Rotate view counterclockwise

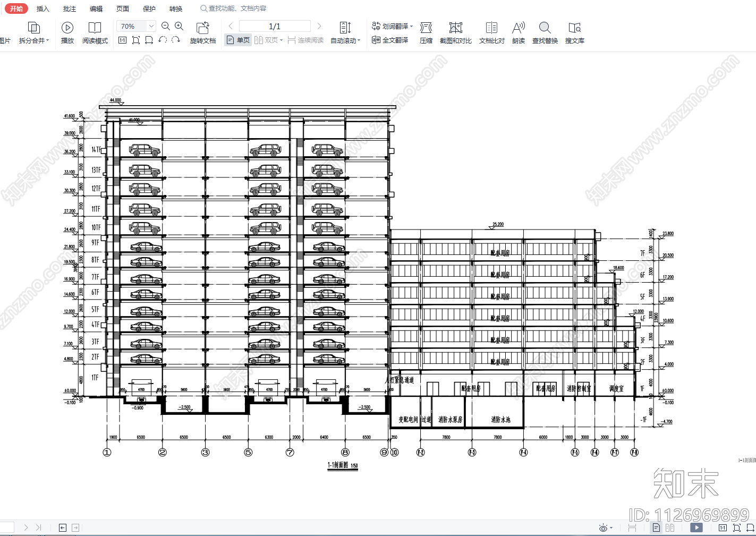point(163,40)
